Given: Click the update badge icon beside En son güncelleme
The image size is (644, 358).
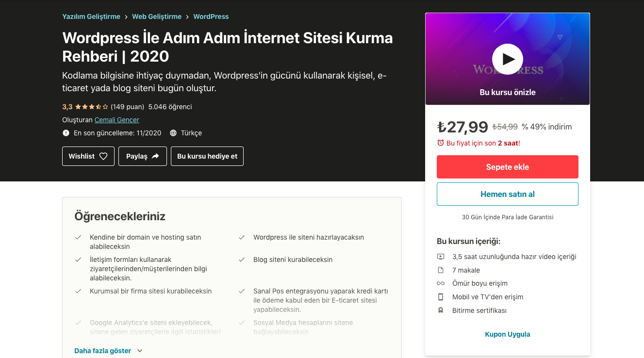Looking at the screenshot, I should tap(66, 133).
